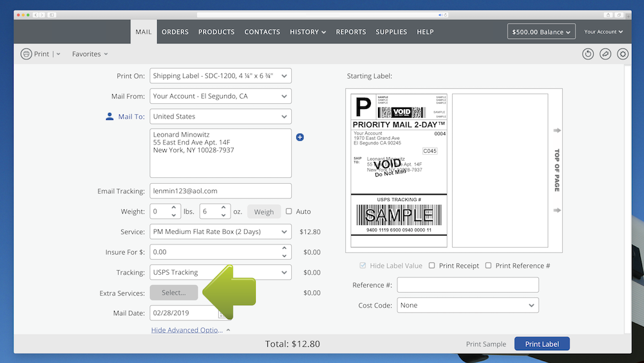Decrease the pounds weight stepper
Screen dimensions: 644x363
coord(174,215)
